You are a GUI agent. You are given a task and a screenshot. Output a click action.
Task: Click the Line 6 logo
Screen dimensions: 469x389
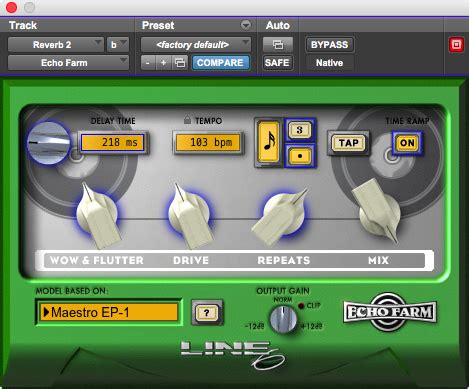click(x=233, y=355)
